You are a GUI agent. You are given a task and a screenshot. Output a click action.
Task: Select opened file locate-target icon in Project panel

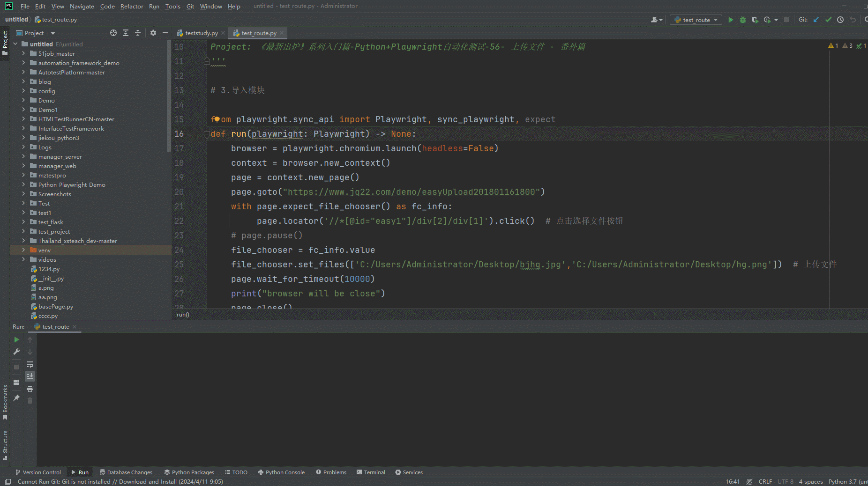pos(113,33)
